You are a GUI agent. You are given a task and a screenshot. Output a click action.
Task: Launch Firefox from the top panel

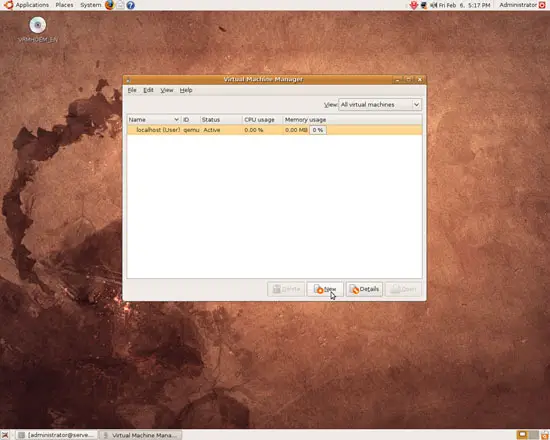pyautogui.click(x=109, y=5)
